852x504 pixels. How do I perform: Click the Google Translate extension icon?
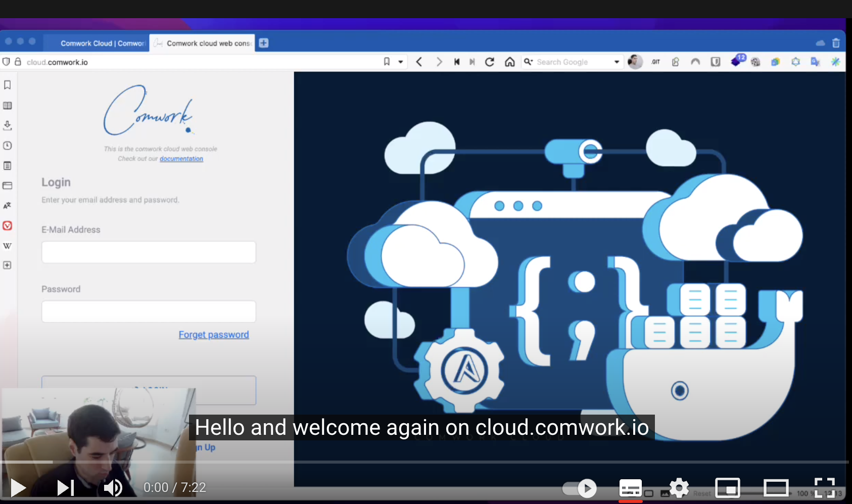click(816, 62)
